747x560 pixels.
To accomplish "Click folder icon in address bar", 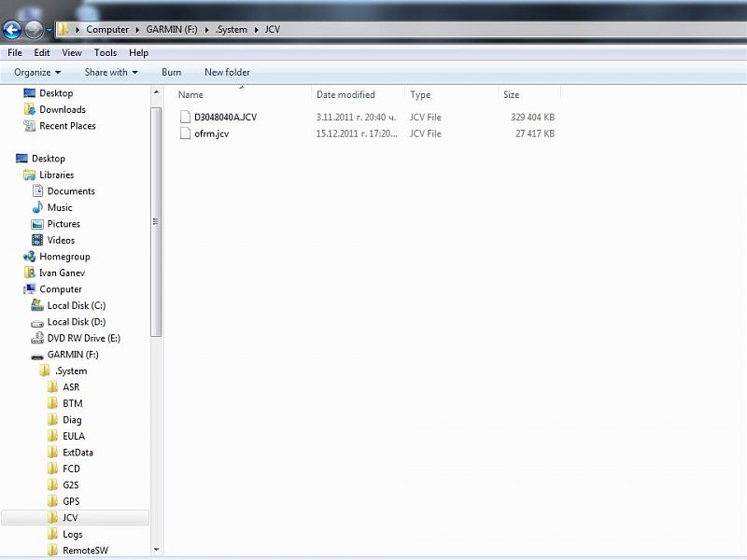I will [x=63, y=30].
